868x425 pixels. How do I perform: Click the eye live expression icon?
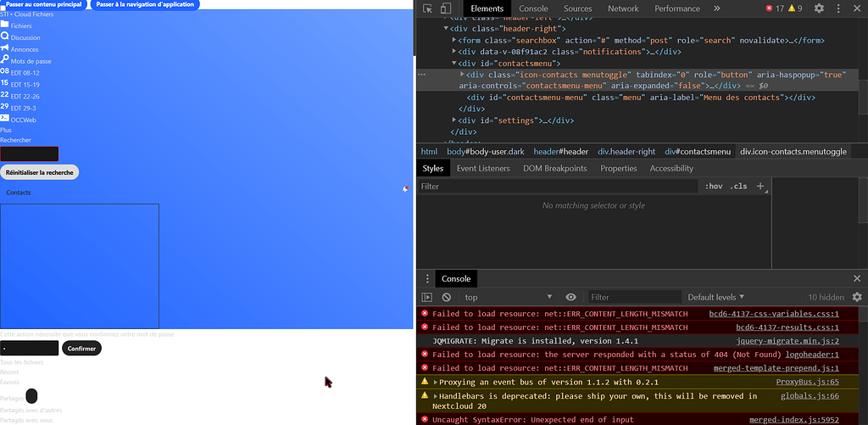(x=570, y=297)
